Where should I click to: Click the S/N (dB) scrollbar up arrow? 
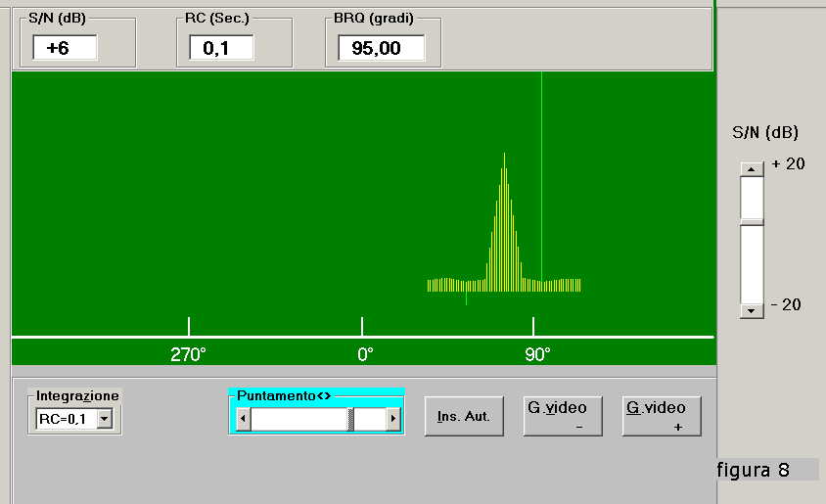(x=752, y=169)
